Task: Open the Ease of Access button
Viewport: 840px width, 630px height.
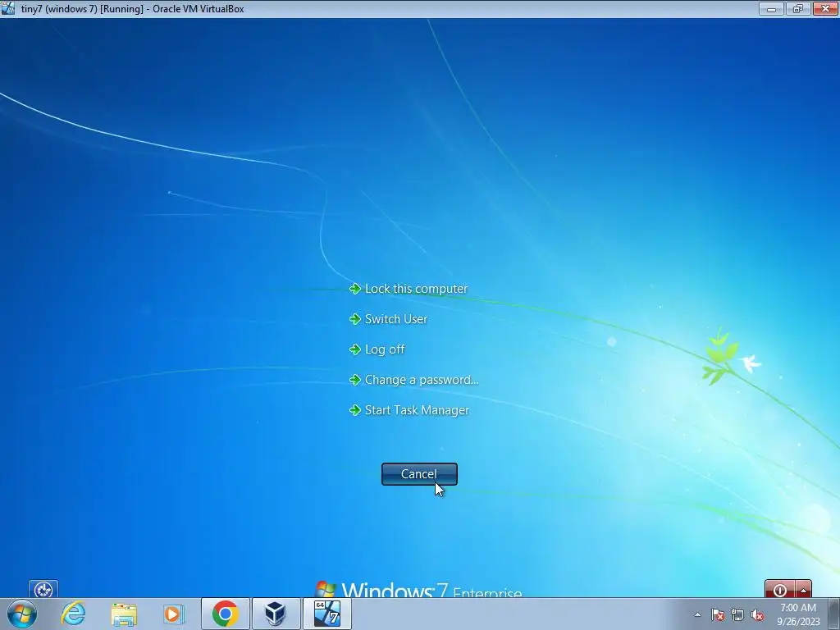Action: (43, 589)
